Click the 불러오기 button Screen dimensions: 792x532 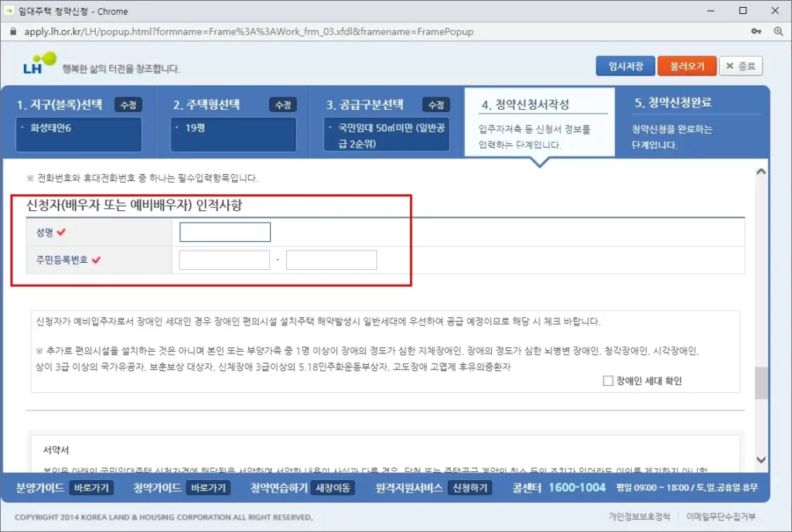pyautogui.click(x=687, y=66)
